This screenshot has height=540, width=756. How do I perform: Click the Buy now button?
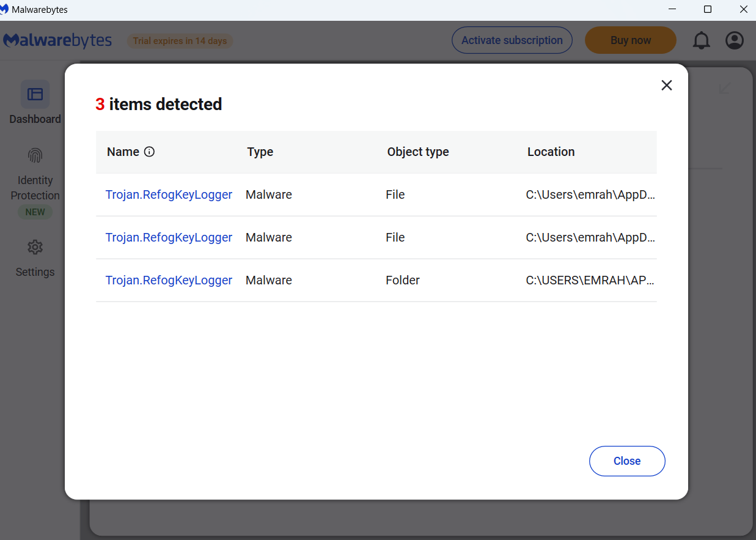tap(630, 40)
